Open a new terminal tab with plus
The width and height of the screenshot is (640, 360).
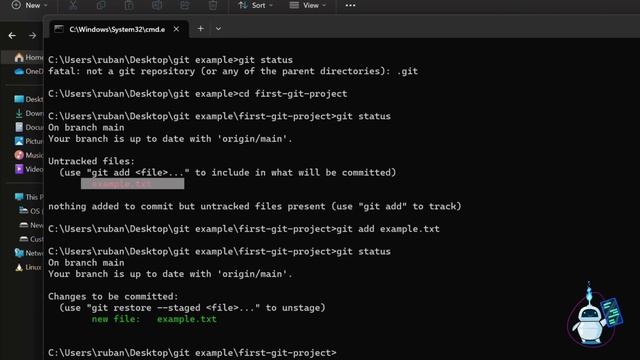[200, 29]
